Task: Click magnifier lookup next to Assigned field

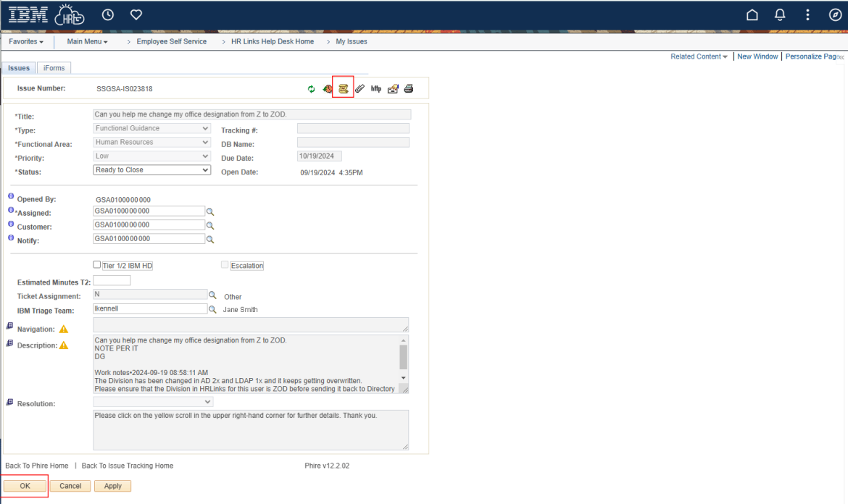Action: (x=210, y=212)
